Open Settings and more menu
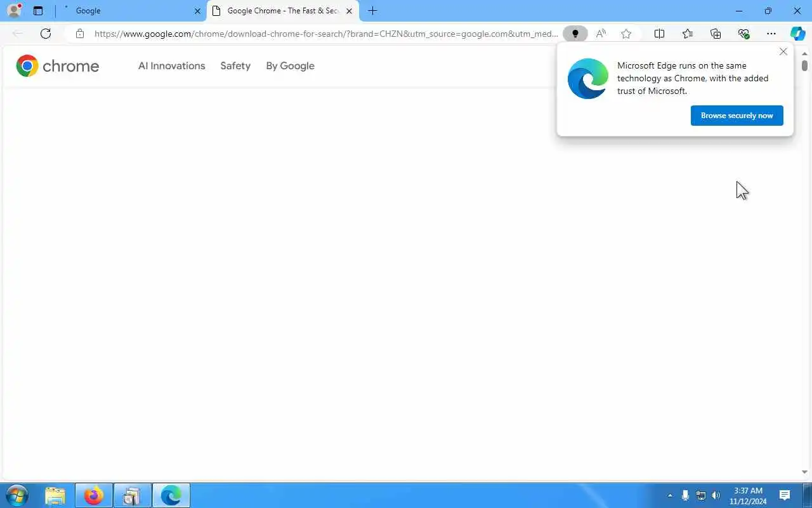 771,34
